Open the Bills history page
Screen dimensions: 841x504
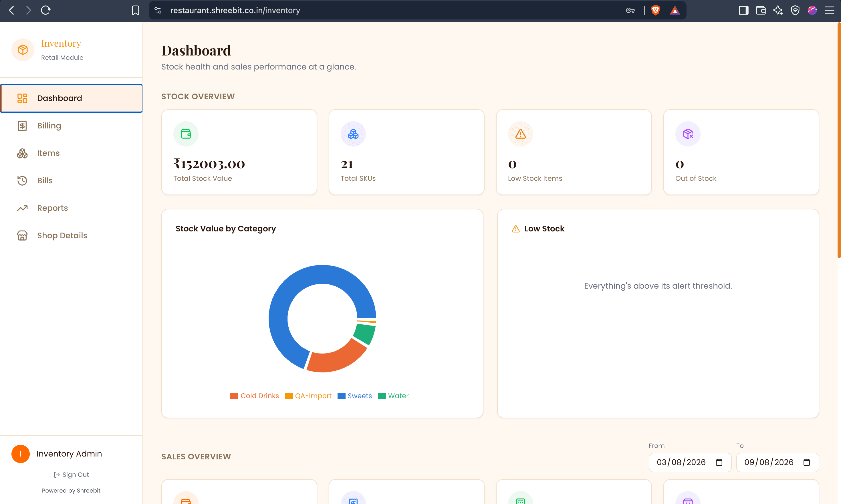(71, 181)
